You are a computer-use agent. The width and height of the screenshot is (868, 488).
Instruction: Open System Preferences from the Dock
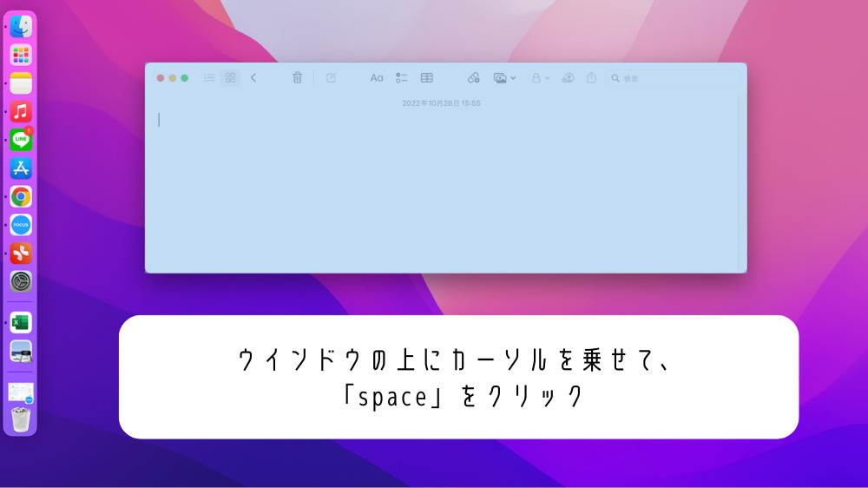[21, 281]
